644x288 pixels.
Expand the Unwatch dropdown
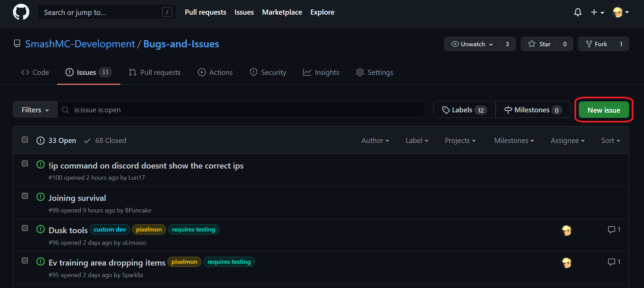(472, 44)
